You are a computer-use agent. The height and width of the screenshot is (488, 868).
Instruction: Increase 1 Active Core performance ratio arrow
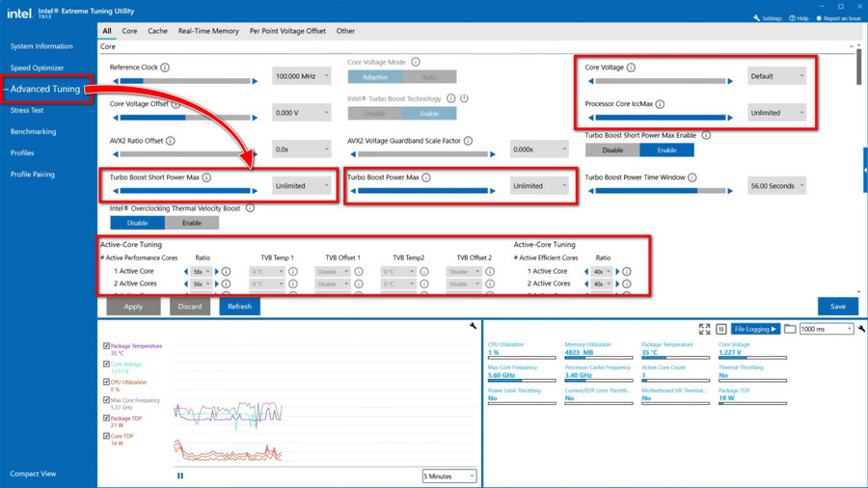click(x=217, y=272)
